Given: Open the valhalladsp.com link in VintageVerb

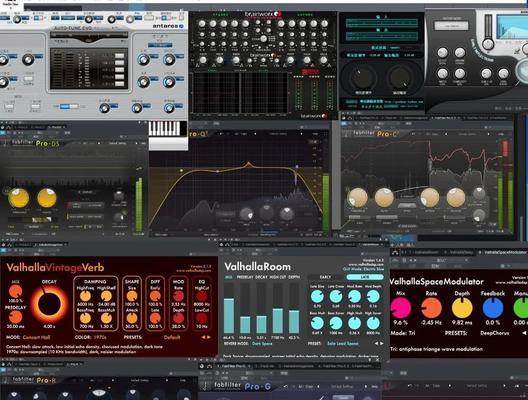Looking at the screenshot, I should tap(194, 270).
